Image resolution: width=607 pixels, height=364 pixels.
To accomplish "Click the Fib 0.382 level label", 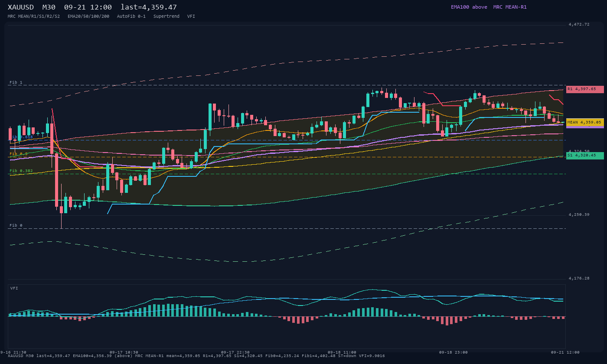I will pyautogui.click(x=21, y=171).
